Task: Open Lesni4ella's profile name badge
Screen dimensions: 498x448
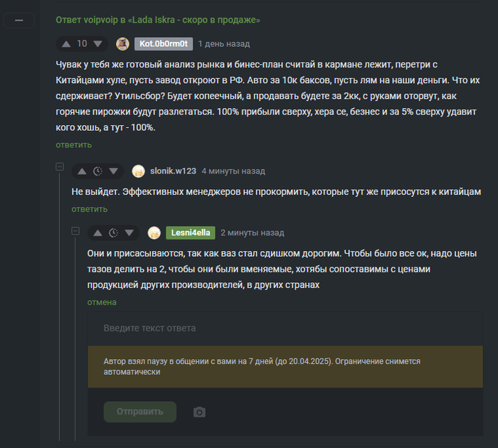Action: point(191,233)
